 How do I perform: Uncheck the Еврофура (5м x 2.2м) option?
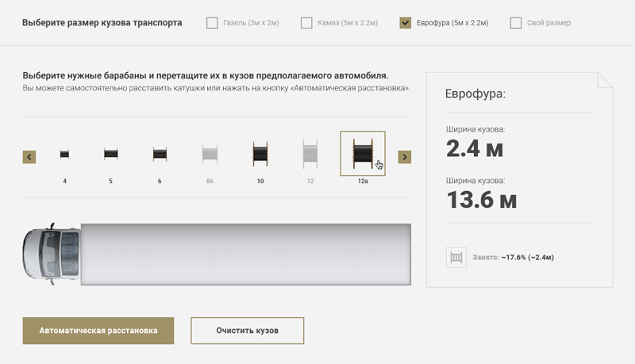[406, 23]
